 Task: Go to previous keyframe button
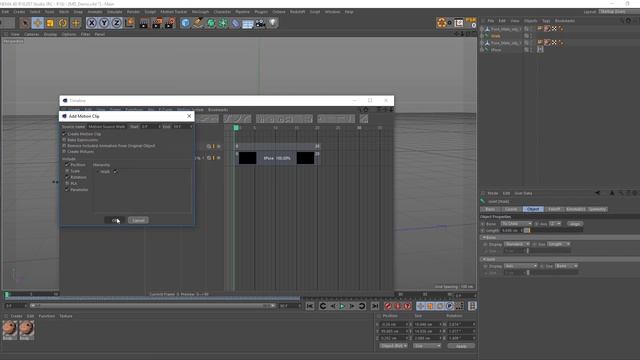(323, 306)
